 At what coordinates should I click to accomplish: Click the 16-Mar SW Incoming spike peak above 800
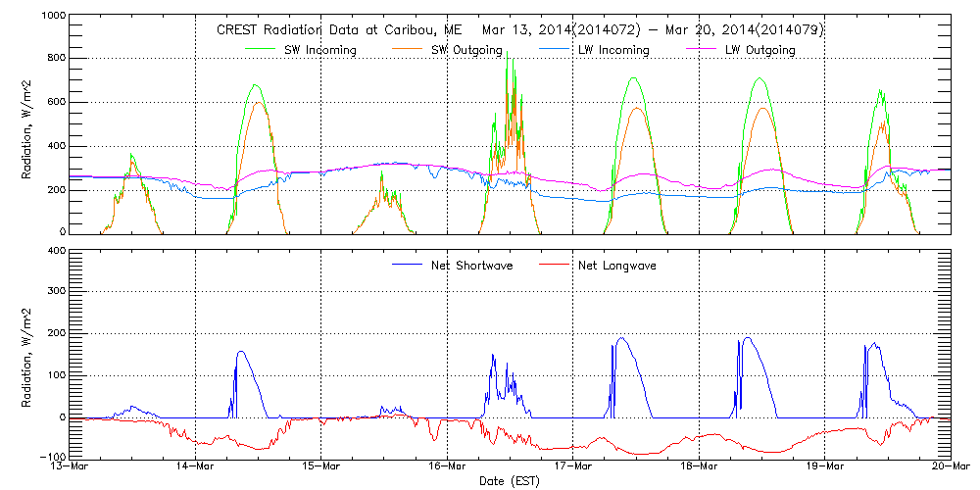pyautogui.click(x=508, y=53)
